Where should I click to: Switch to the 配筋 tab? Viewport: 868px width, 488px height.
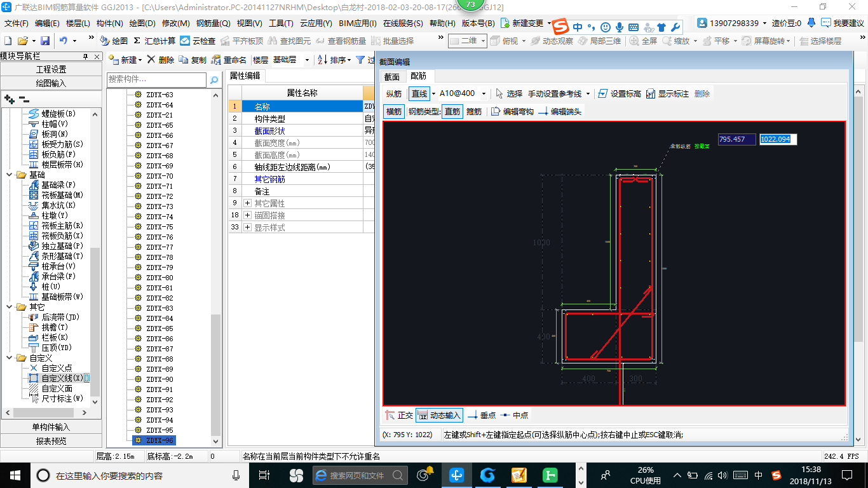click(x=418, y=76)
